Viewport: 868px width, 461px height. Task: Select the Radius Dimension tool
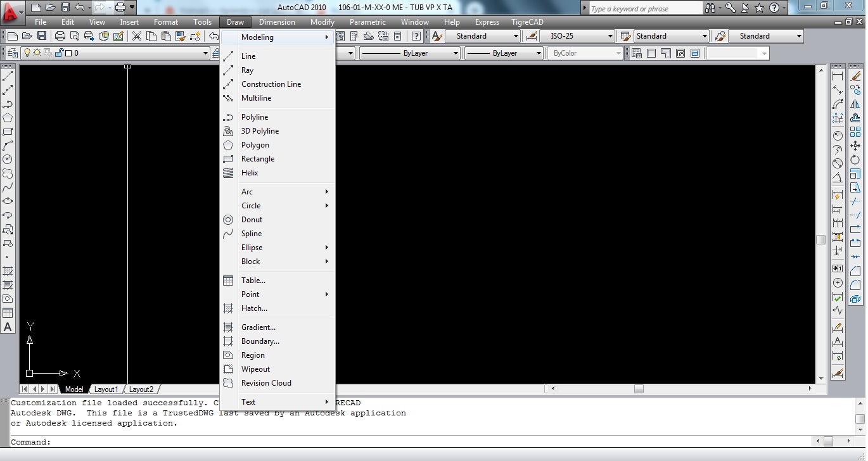[x=838, y=134]
